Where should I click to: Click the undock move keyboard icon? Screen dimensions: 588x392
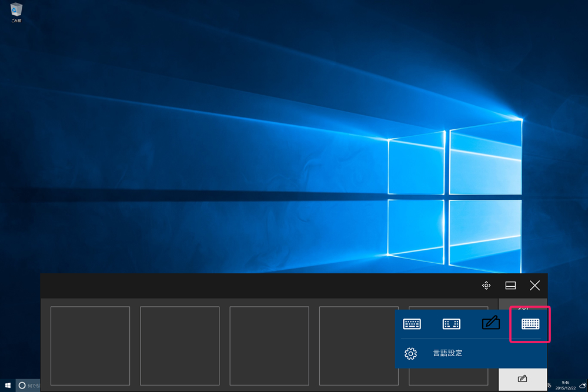pos(486,286)
